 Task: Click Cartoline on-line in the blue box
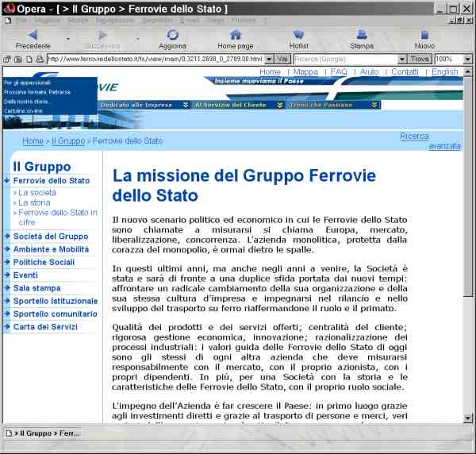click(23, 111)
